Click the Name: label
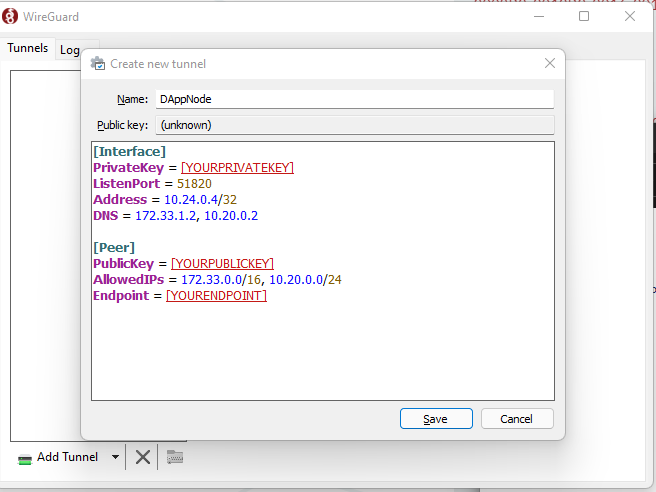 click(x=133, y=100)
